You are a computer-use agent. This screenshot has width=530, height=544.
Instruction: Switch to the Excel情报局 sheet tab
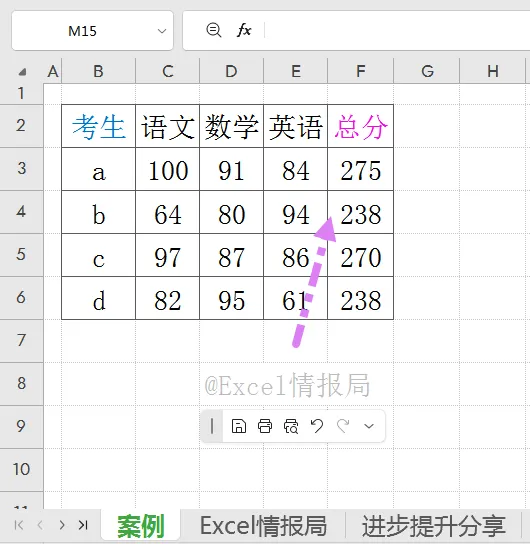tap(263, 526)
